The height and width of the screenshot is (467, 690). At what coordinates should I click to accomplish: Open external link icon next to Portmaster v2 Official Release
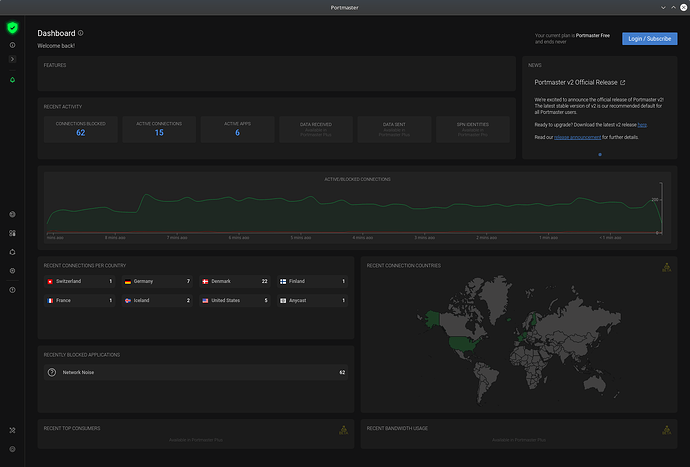point(623,82)
